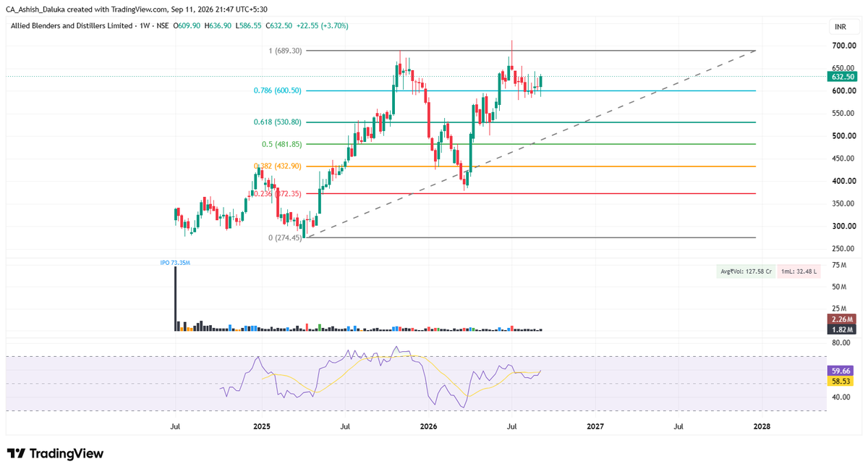This screenshot has height=472, width=868.
Task: Click the 450.00 price axis label
Action: (x=843, y=159)
